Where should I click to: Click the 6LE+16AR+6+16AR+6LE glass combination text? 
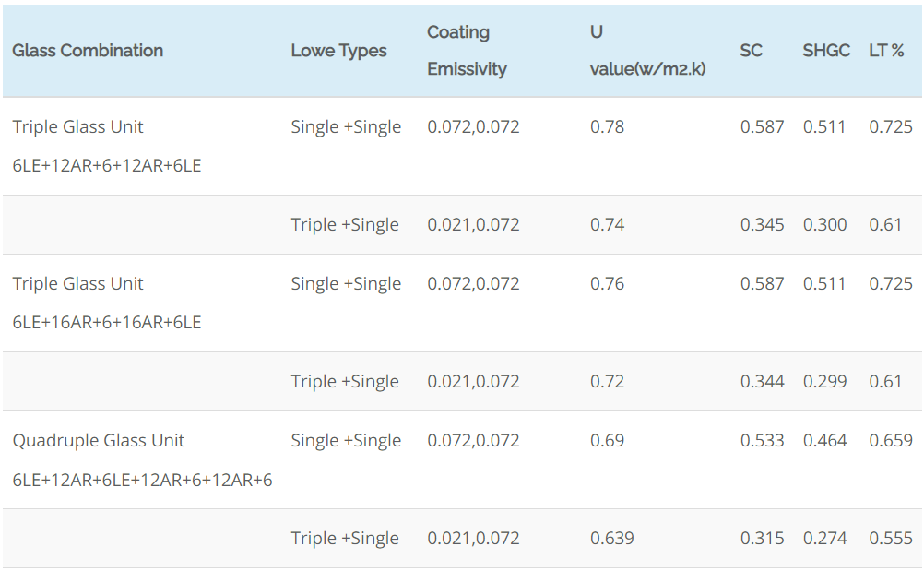point(107,323)
